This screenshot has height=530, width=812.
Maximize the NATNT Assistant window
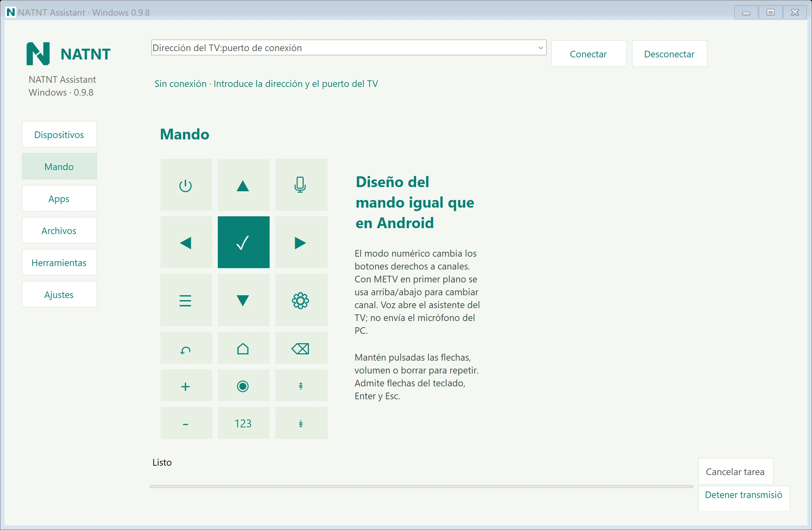pyautogui.click(x=771, y=13)
